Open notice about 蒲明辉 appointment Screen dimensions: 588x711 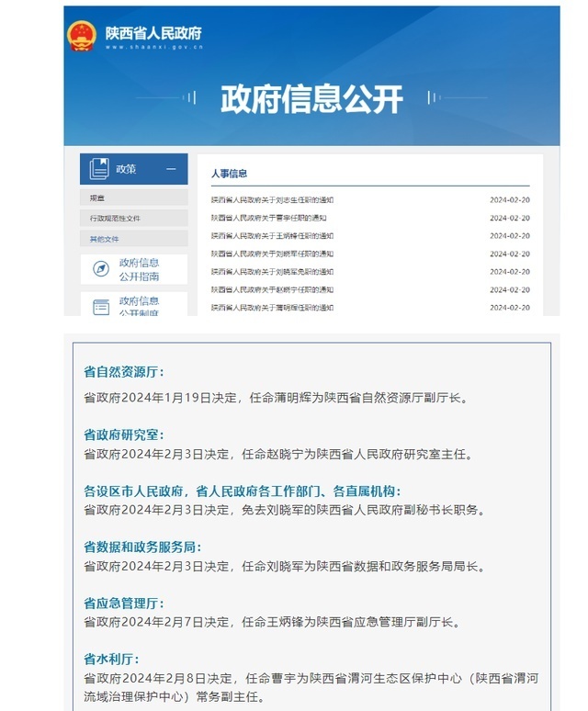pyautogui.click(x=272, y=308)
